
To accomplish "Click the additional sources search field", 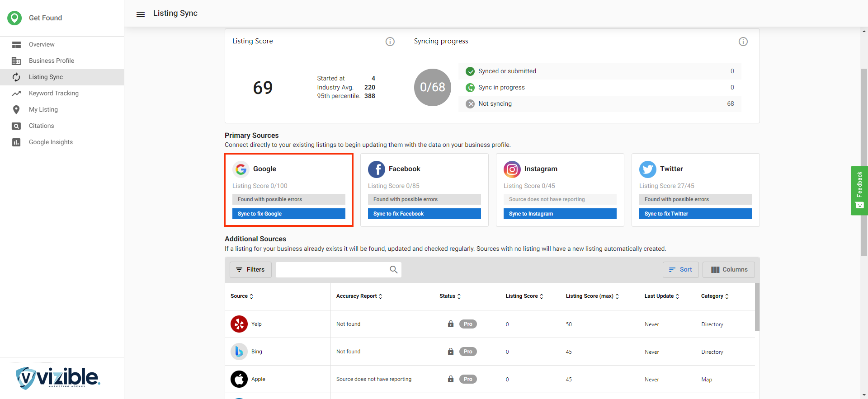I will pos(332,270).
